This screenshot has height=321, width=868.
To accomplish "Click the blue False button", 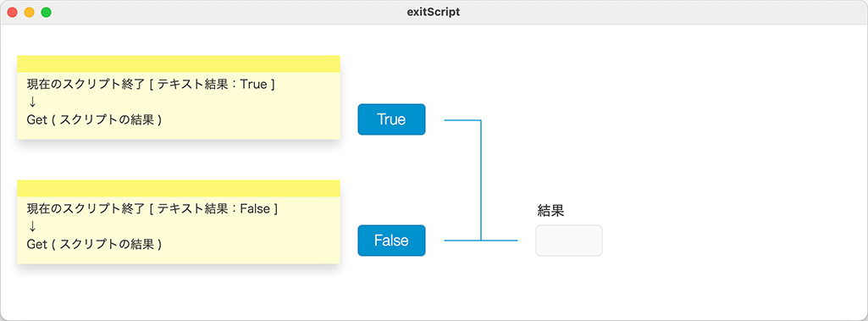I will point(391,241).
